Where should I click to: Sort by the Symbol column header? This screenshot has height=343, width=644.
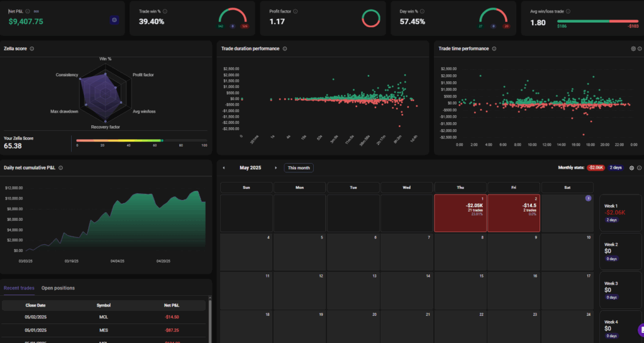[104, 305]
